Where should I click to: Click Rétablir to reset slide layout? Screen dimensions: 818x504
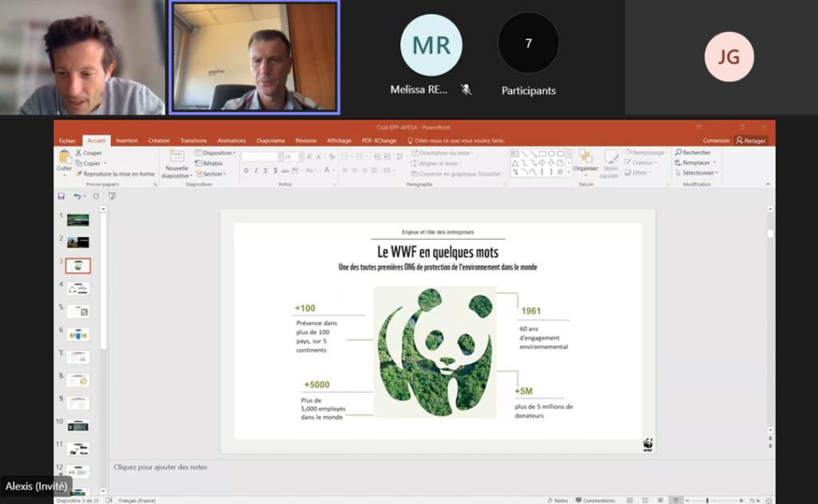[208, 163]
